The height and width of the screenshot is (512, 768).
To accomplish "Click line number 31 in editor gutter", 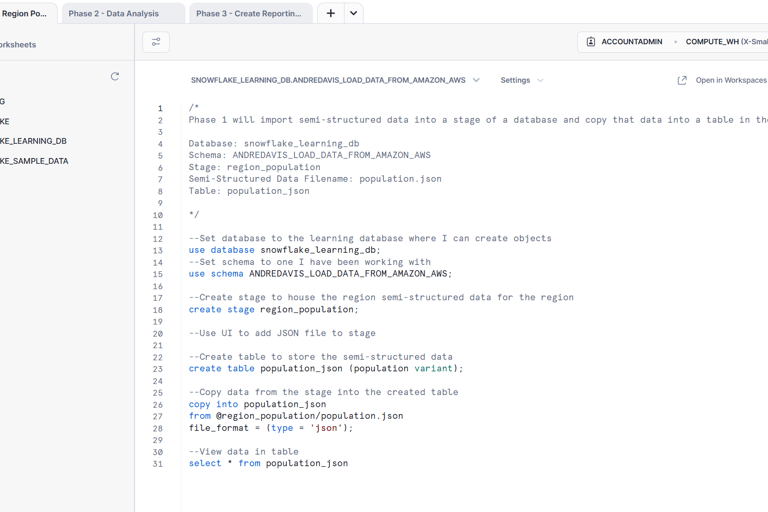I will click(157, 464).
